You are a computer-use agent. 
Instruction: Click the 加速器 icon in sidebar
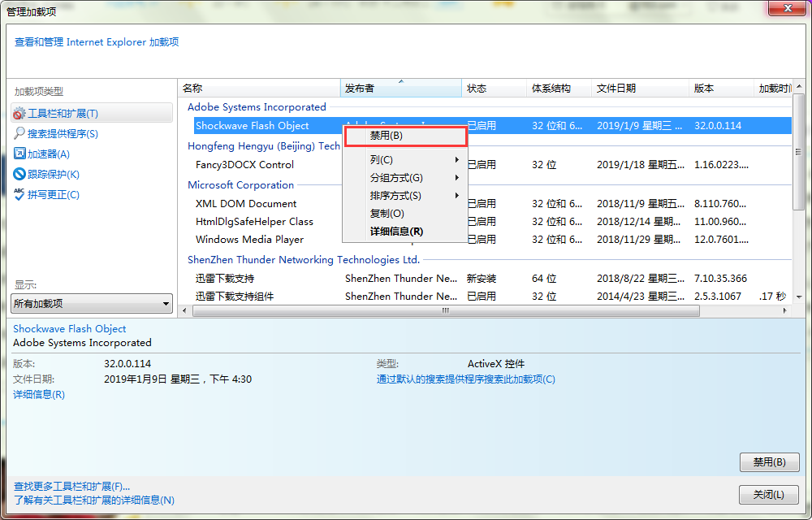coord(19,154)
